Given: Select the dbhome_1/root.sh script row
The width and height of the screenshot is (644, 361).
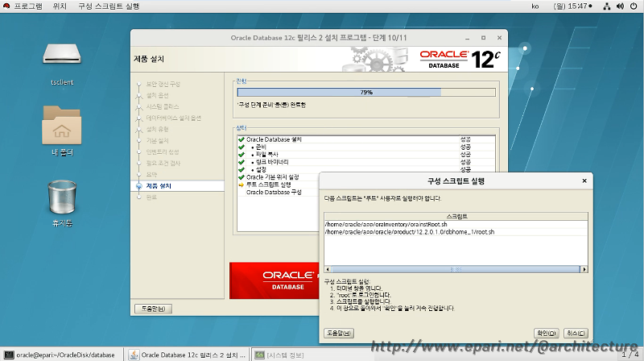Looking at the screenshot, I should (456, 232).
